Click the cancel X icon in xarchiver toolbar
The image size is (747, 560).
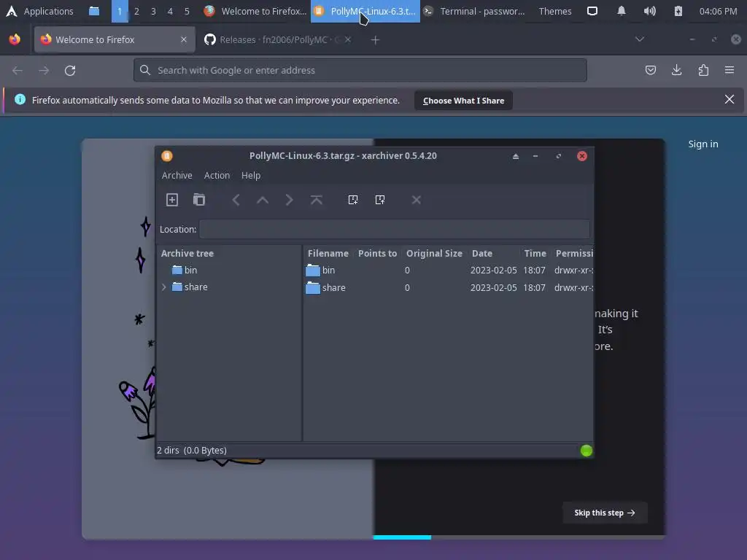pyautogui.click(x=417, y=200)
